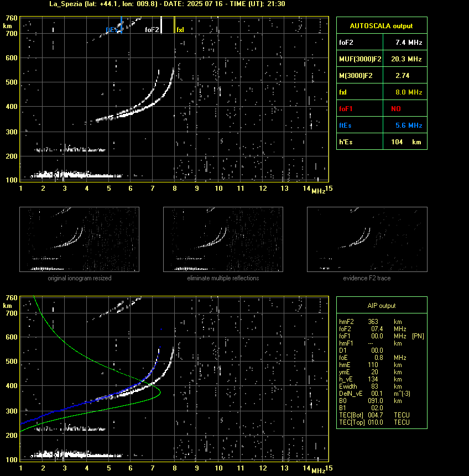Click the 'MUF(3000)F2' row label

pyautogui.click(x=360, y=59)
